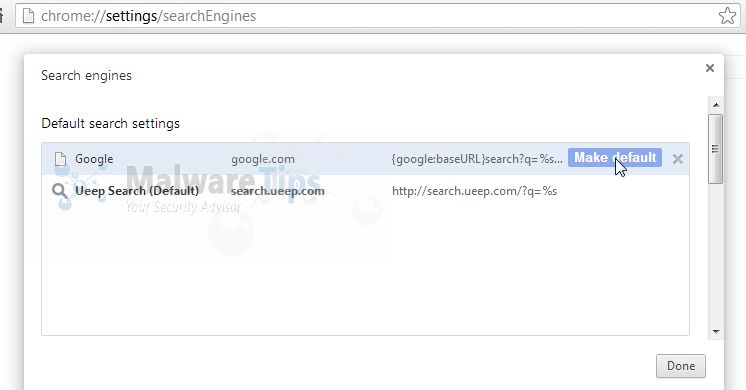Screen dimensions: 746x390
Task: Click the scrollbar up arrow
Action: (716, 105)
